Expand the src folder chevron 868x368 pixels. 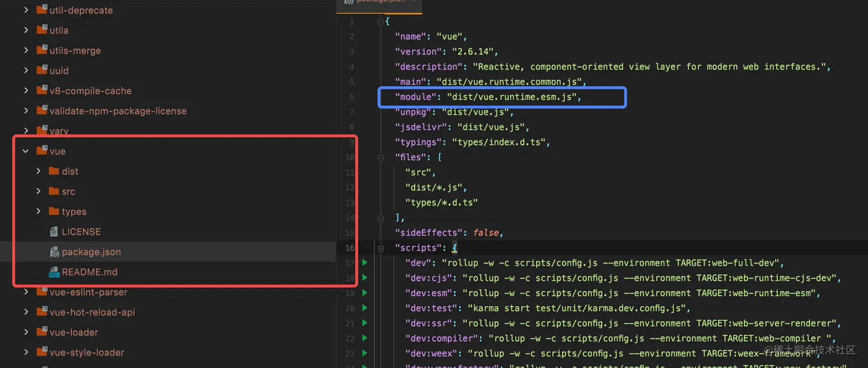pyautogui.click(x=38, y=191)
